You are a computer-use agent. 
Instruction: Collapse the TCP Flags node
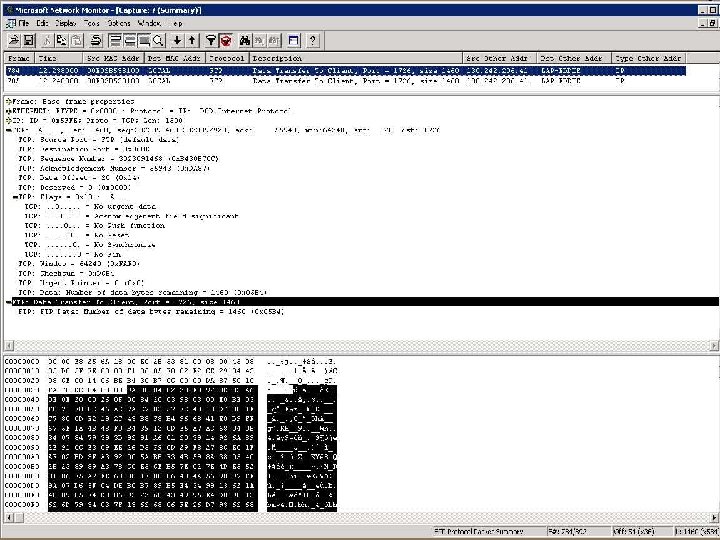15,197
